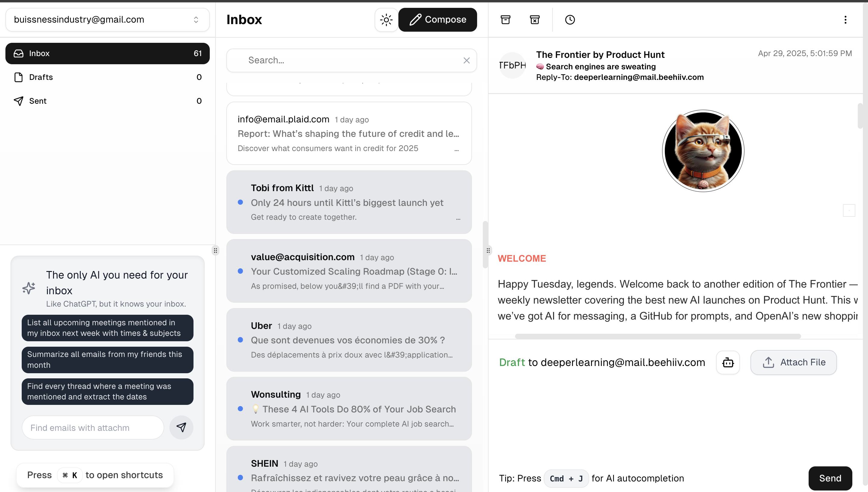This screenshot has width=868, height=492.
Task: Click the Compose button
Action: click(438, 20)
